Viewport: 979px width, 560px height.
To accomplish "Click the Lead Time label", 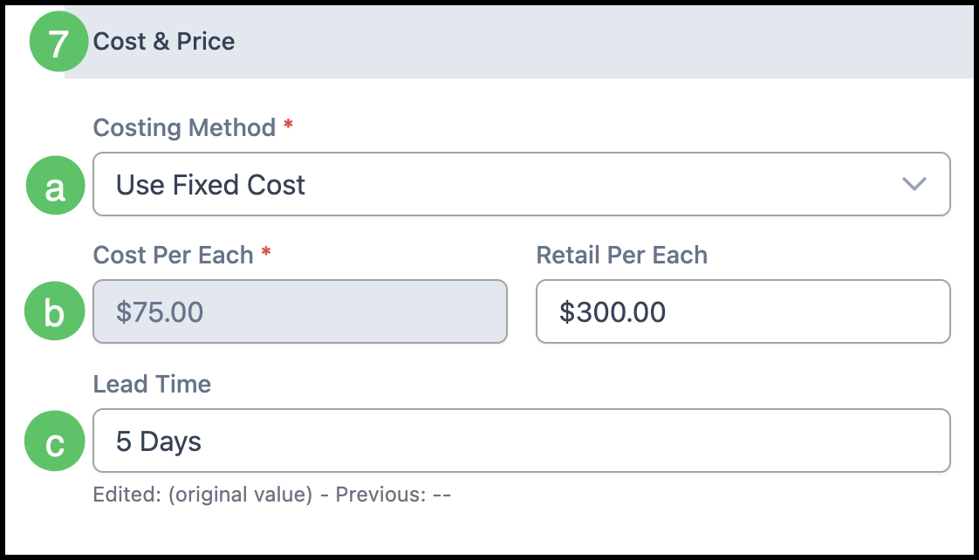I will click(152, 384).
